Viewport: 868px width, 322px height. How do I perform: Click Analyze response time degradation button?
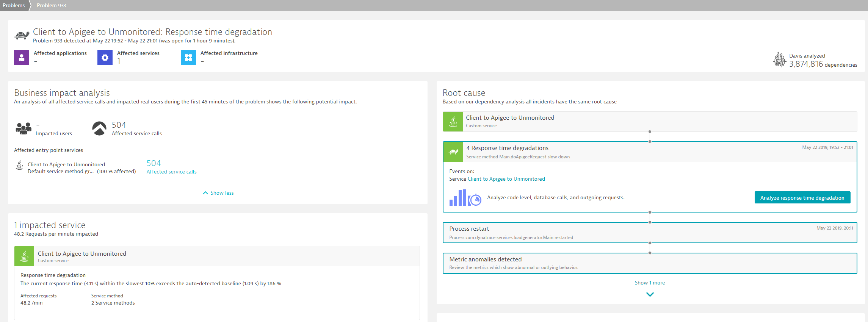click(802, 198)
